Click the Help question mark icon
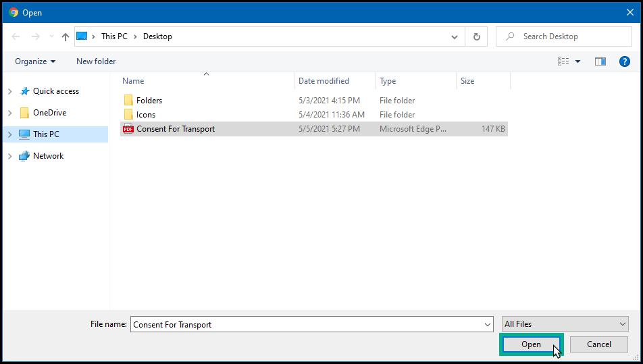 [624, 61]
